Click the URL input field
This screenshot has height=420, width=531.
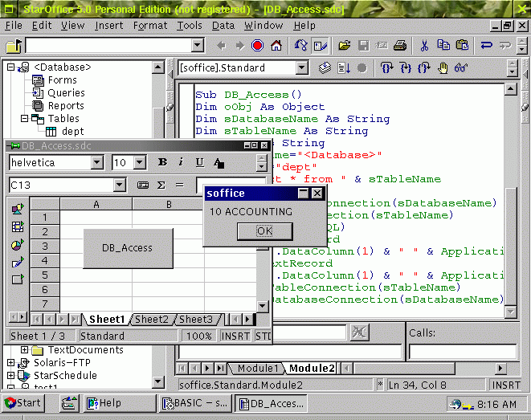[x=108, y=45]
